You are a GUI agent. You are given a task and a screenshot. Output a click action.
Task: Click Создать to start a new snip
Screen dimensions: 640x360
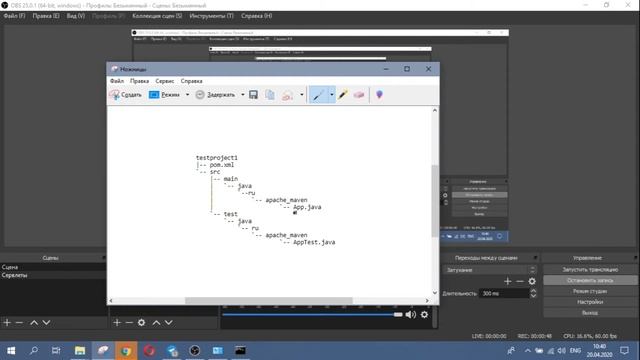(x=125, y=95)
